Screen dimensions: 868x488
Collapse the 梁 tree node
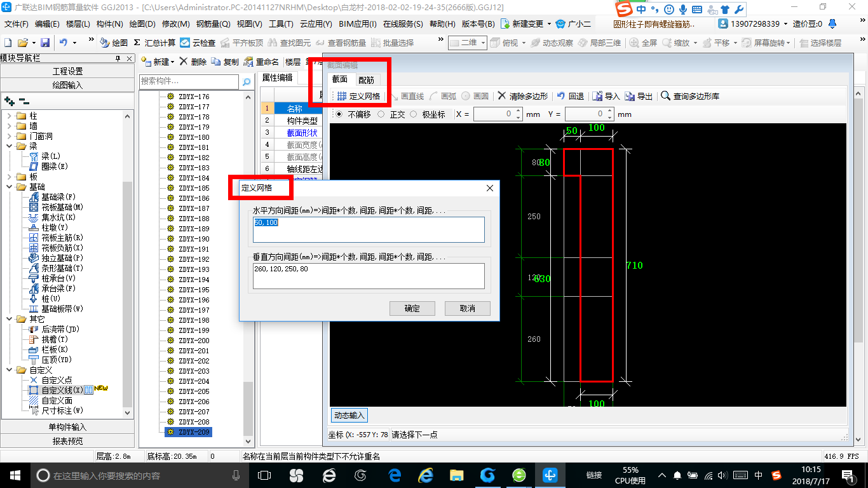coord(9,146)
